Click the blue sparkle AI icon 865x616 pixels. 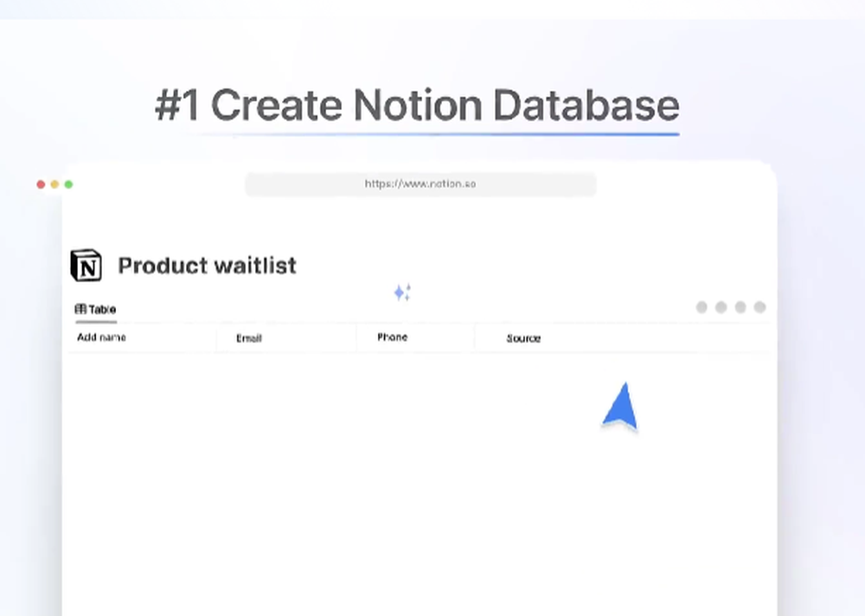click(x=402, y=292)
